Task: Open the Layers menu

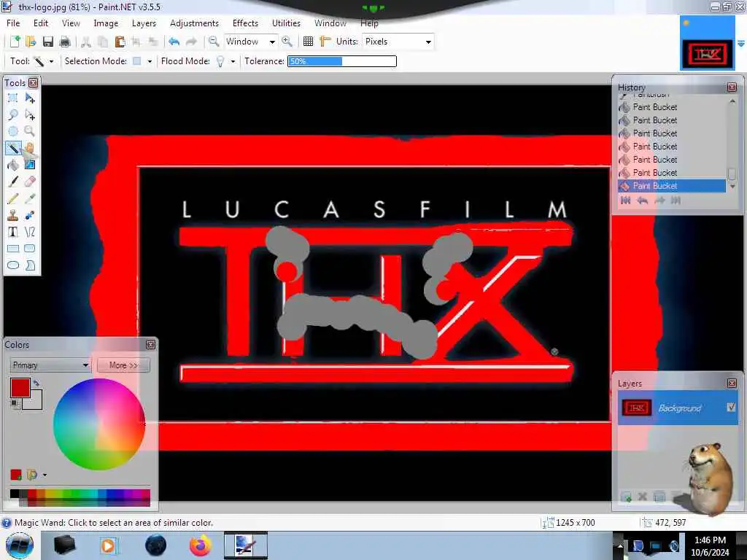Action: [144, 23]
